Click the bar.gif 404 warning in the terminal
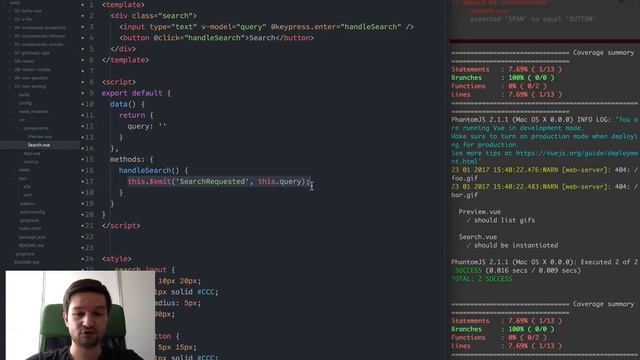 pos(544,191)
